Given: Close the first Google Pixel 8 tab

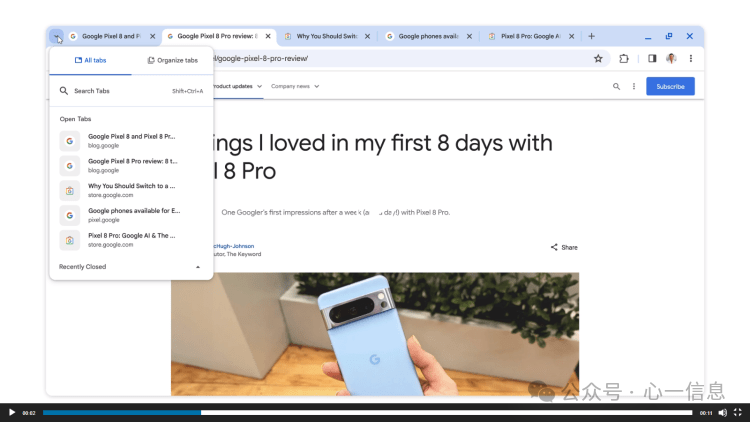Looking at the screenshot, I should tap(153, 36).
